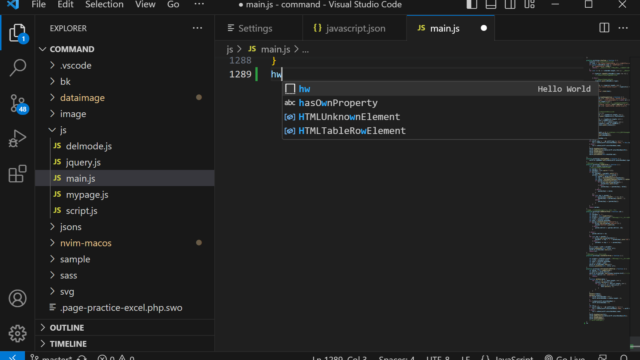
Task: Toggle the Primary Side Bar layout icon
Action: (x=471, y=4)
